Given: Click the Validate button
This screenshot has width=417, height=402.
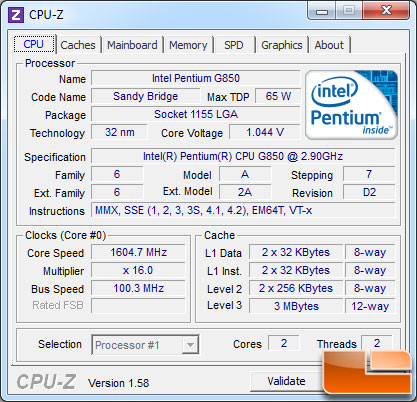Looking at the screenshot, I should pos(286,381).
